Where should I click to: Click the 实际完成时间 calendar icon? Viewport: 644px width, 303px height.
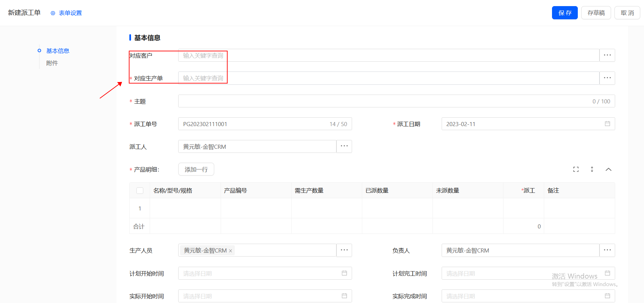[x=607, y=296]
